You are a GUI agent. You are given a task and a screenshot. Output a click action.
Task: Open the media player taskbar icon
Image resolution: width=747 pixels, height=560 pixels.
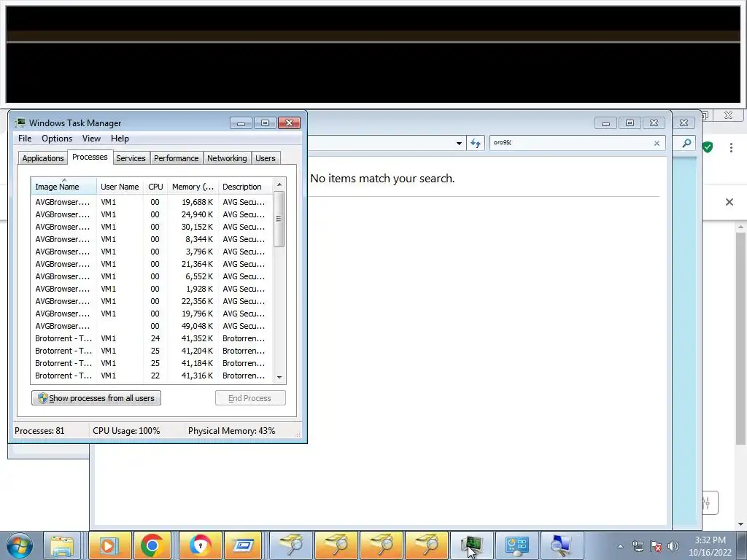point(109,545)
